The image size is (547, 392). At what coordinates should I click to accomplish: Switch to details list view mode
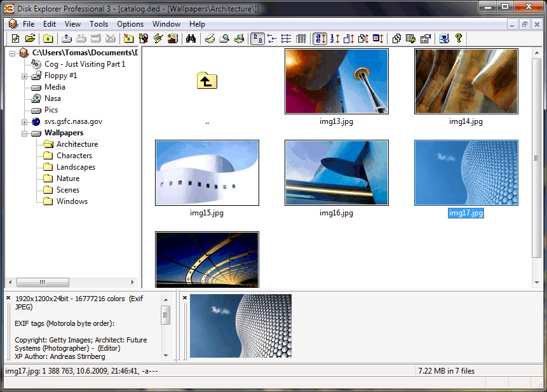point(301,39)
